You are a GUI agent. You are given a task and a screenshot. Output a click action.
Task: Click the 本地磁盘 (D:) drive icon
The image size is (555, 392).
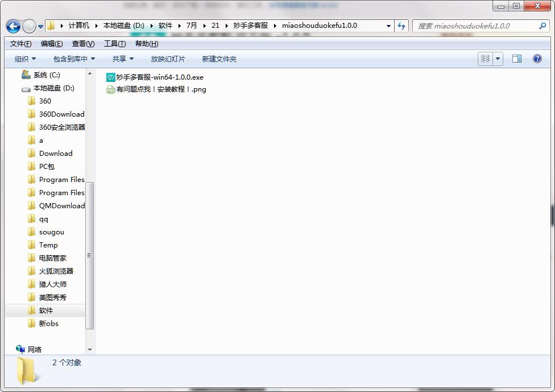click(26, 89)
